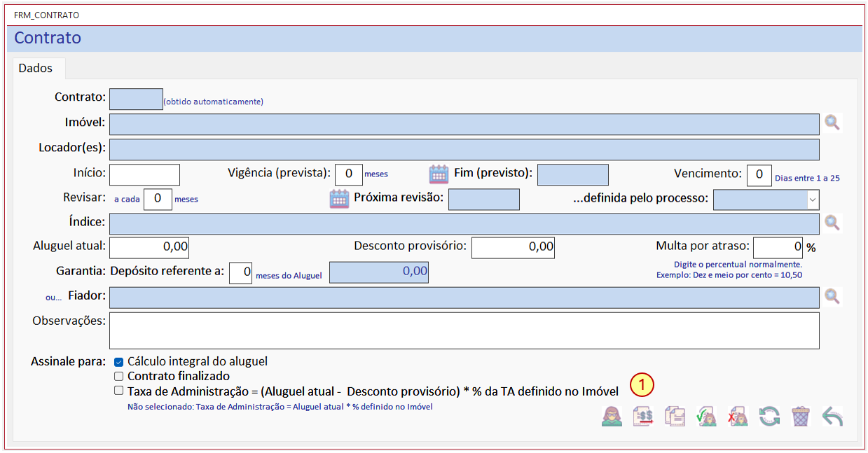Open the definida pelo processo dropdown

[x=813, y=199]
